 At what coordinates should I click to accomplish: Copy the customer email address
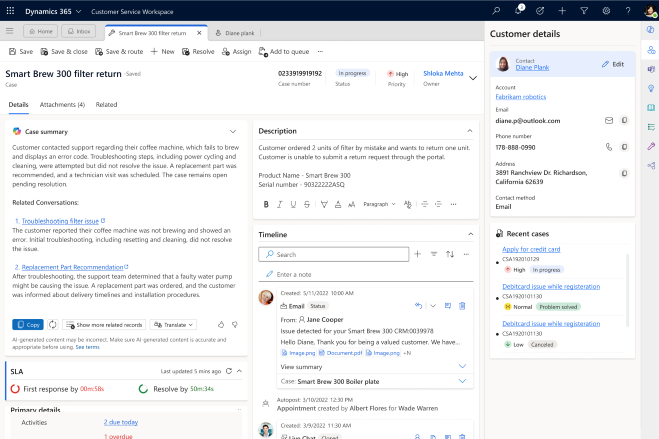click(625, 121)
